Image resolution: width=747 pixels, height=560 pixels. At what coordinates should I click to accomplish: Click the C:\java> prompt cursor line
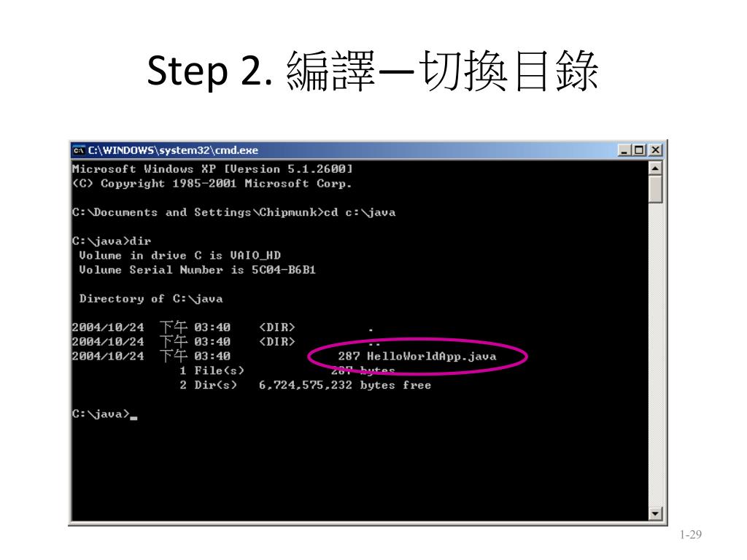105,414
